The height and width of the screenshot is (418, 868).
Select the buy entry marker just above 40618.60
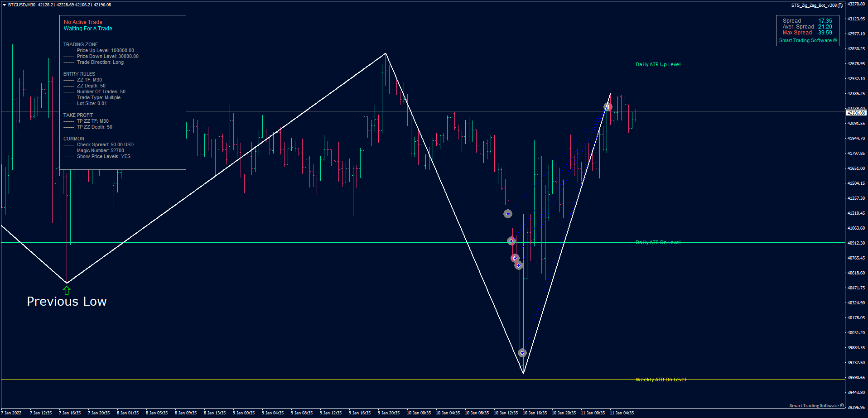click(x=519, y=265)
